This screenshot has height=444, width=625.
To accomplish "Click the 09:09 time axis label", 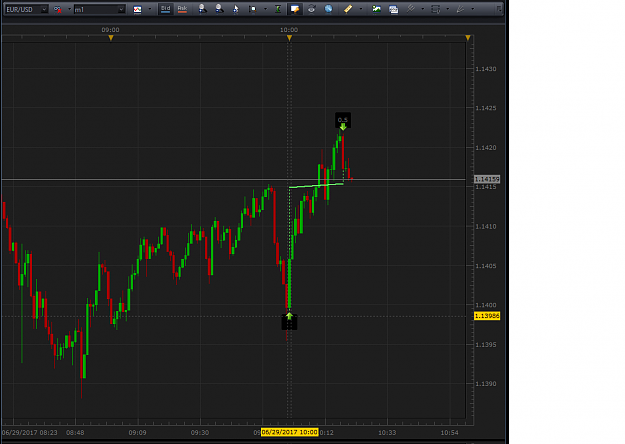I will [137, 432].
